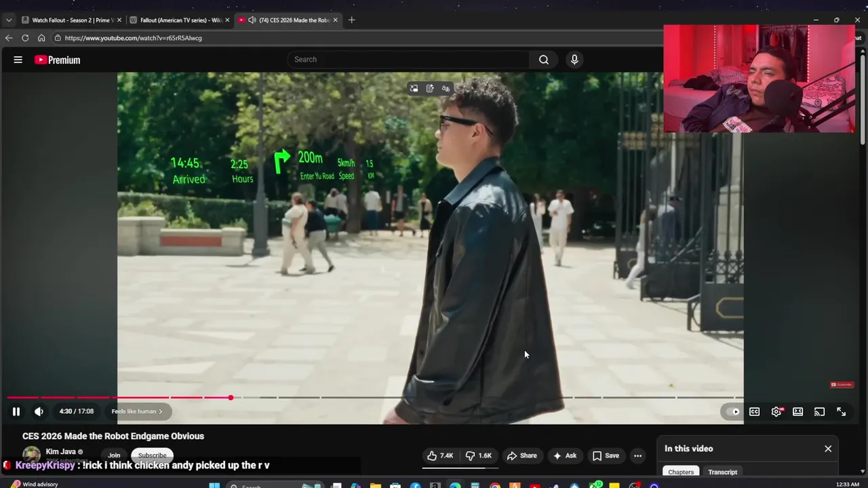The image size is (868, 488).
Task: Close the Watch Fallout tab
Action: point(118,20)
